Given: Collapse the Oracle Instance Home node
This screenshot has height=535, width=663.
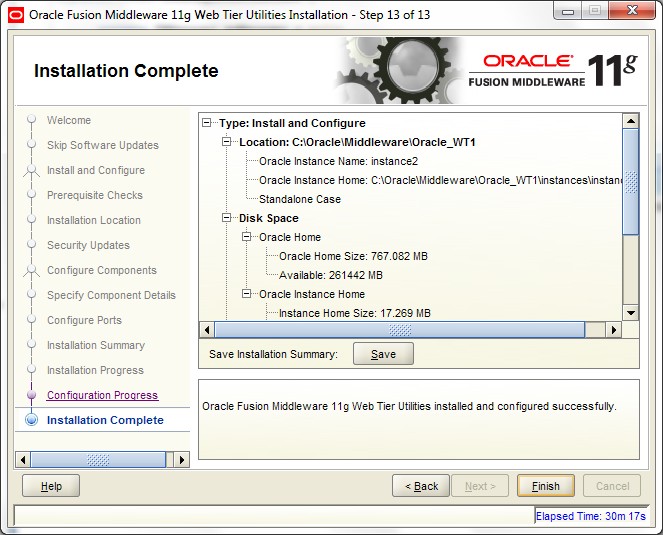Looking at the screenshot, I should pyautogui.click(x=247, y=294).
